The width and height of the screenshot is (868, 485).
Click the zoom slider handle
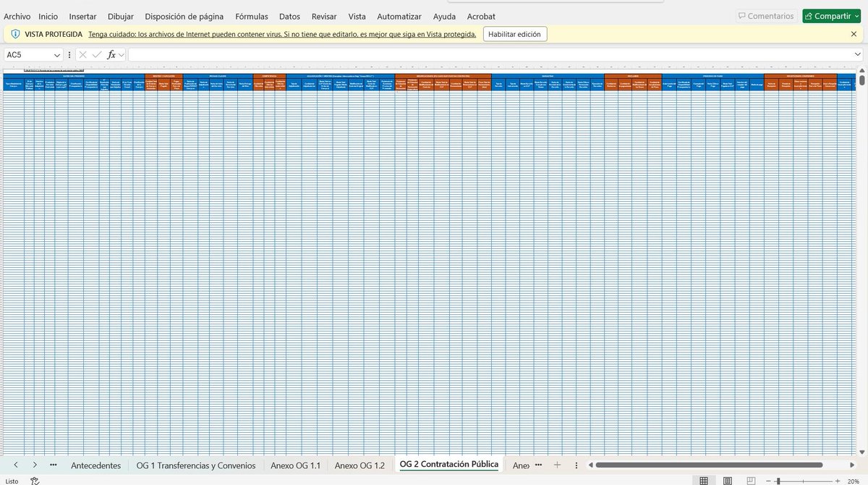[778, 481]
